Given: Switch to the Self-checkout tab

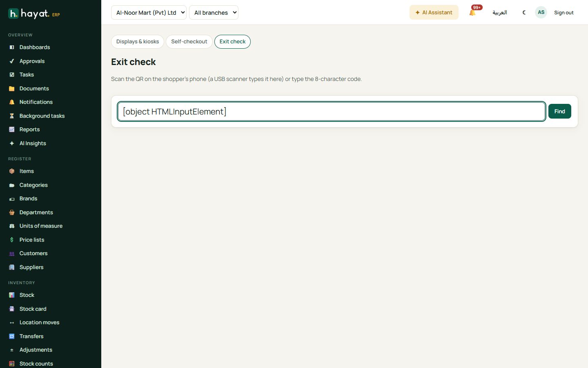Looking at the screenshot, I should coord(189,42).
